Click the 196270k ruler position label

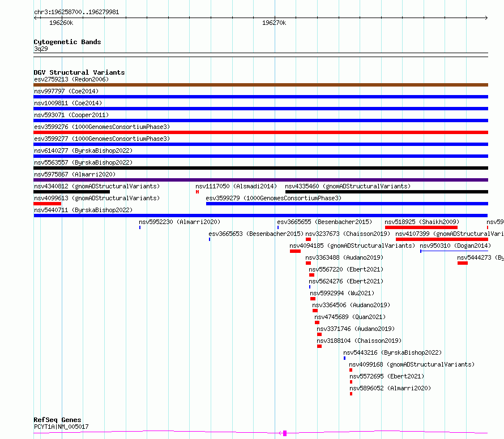click(274, 23)
